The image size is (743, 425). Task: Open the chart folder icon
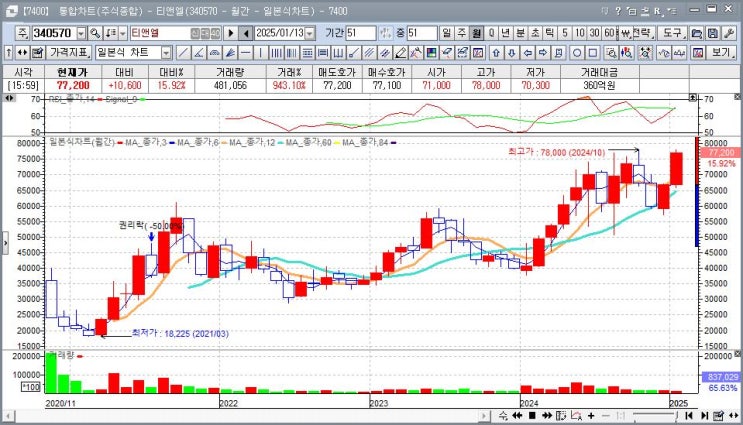tap(697, 33)
